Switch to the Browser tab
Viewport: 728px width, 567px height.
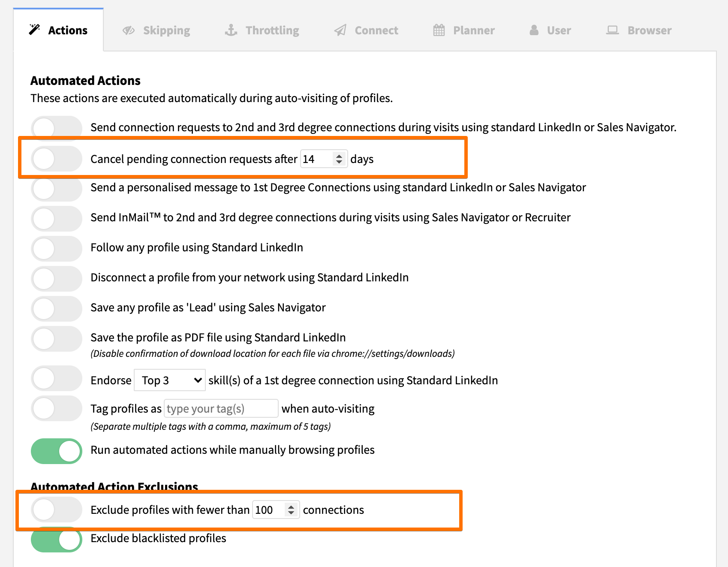[x=639, y=30]
